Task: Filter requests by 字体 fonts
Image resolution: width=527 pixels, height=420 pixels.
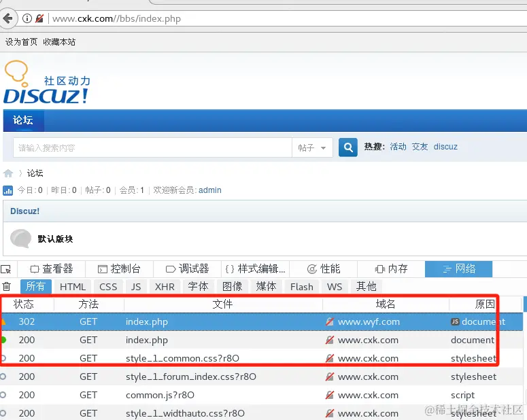Action: [198, 287]
